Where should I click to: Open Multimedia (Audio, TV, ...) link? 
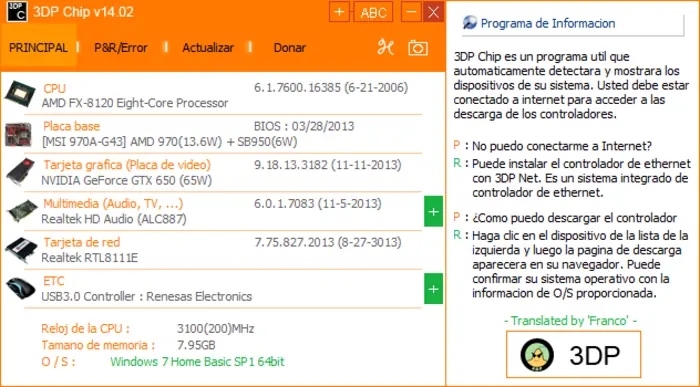click(x=113, y=204)
